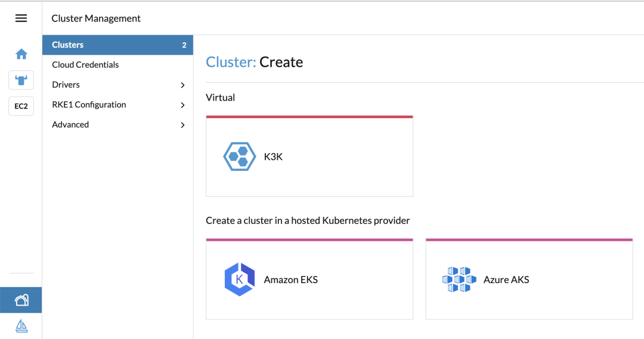Click the hosted Kubernetes provider heading
Image resolution: width=644 pixels, height=339 pixels.
[308, 221]
